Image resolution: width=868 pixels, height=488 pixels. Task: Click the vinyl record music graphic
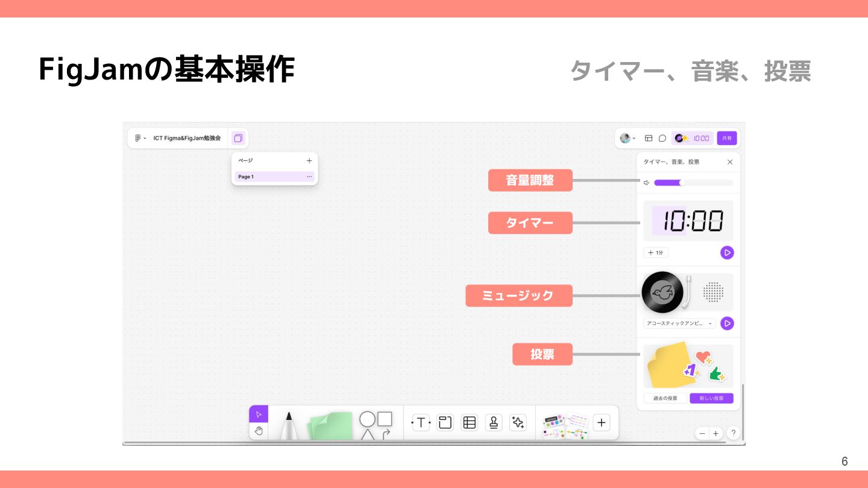coord(662,292)
